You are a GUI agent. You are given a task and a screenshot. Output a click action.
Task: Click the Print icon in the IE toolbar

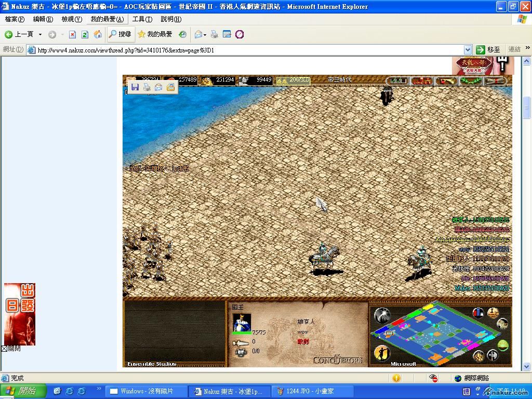(214, 34)
